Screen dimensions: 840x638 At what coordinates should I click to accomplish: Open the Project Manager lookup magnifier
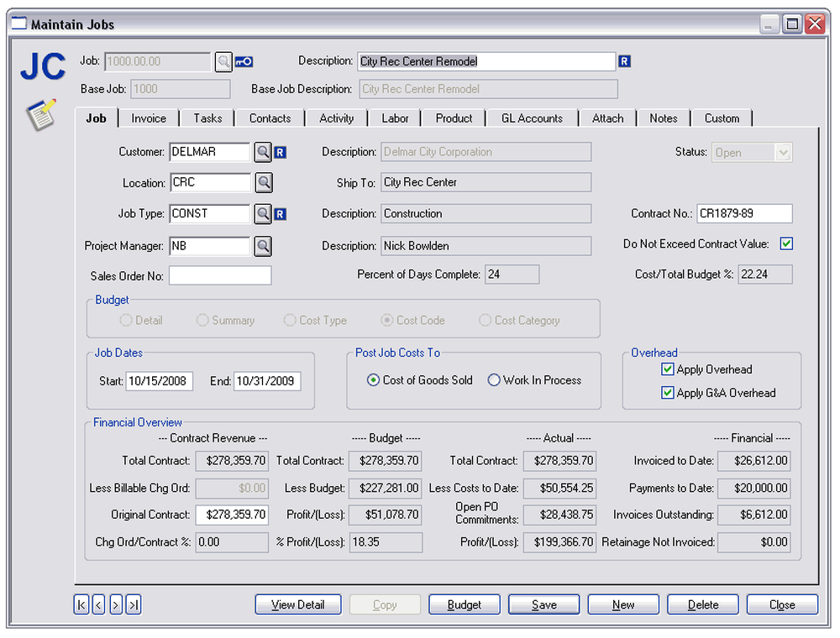pyautogui.click(x=264, y=245)
